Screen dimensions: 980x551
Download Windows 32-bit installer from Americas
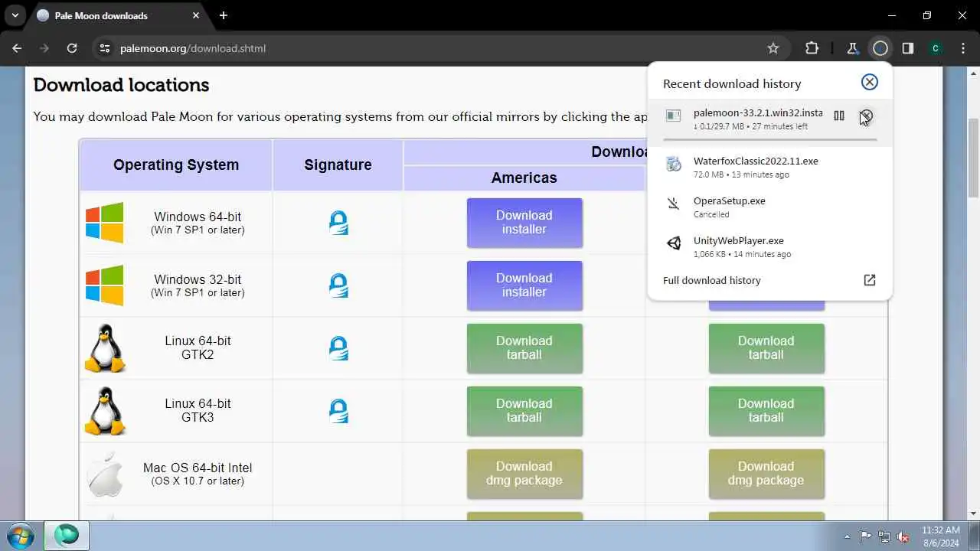[x=524, y=285]
